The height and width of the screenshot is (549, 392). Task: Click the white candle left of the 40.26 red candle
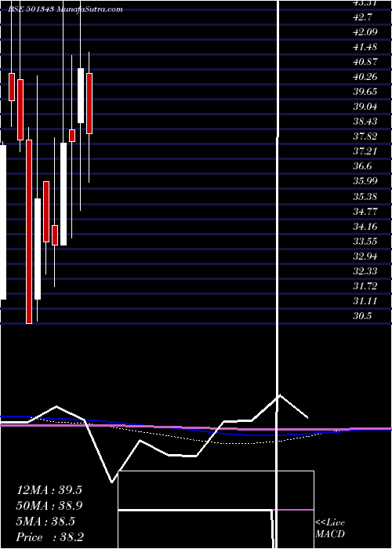[81, 96]
